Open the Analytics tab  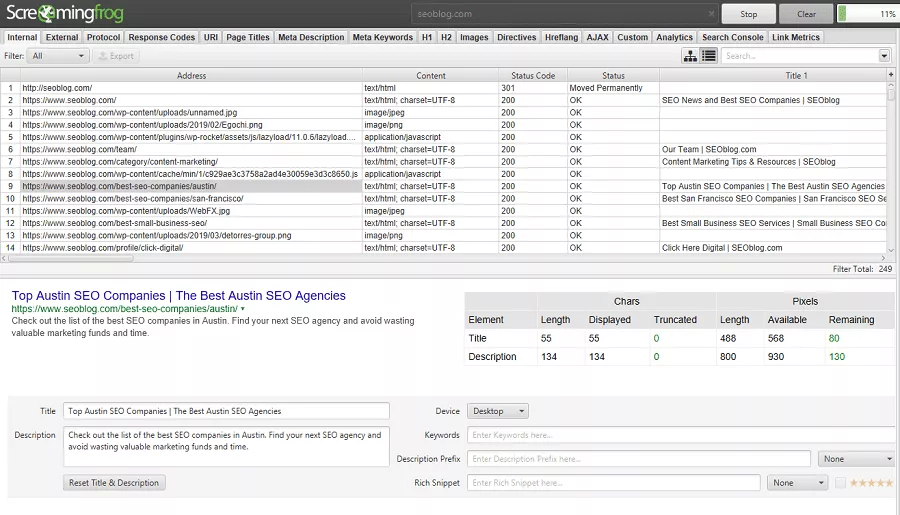click(x=674, y=37)
